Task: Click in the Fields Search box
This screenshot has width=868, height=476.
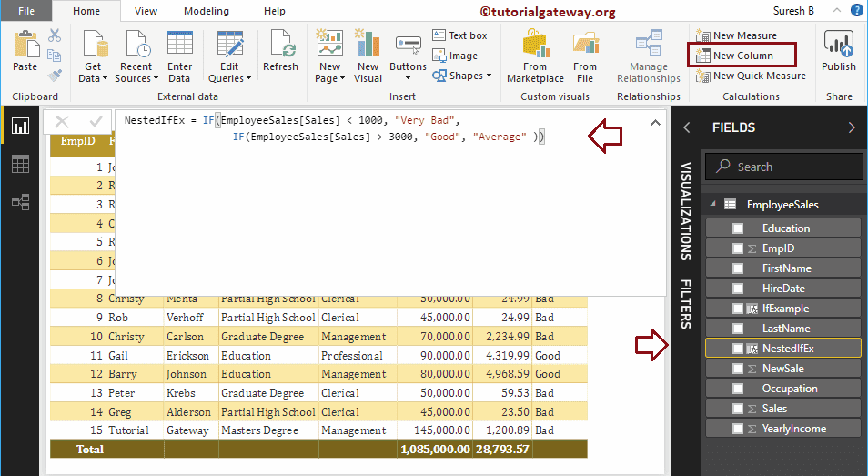Action: [784, 167]
